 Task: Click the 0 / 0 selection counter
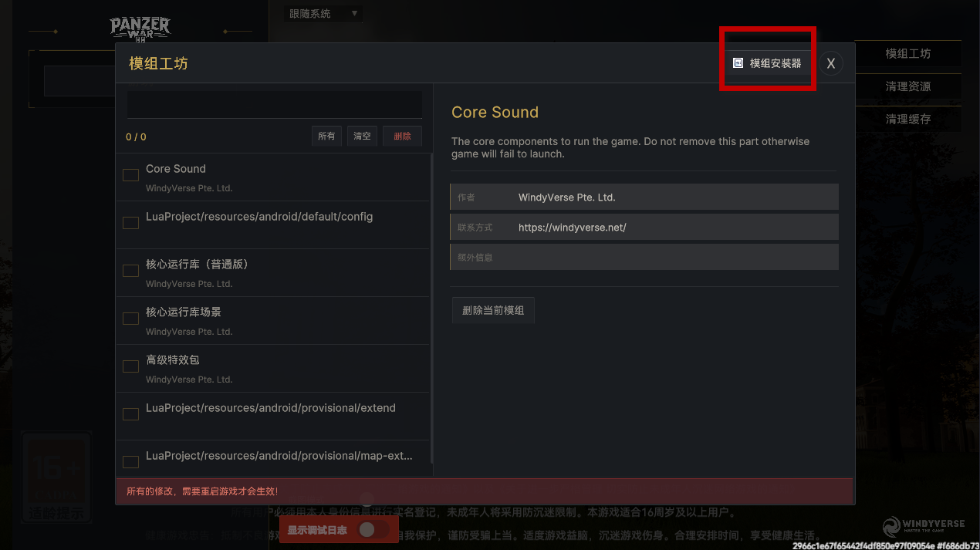pos(136,137)
